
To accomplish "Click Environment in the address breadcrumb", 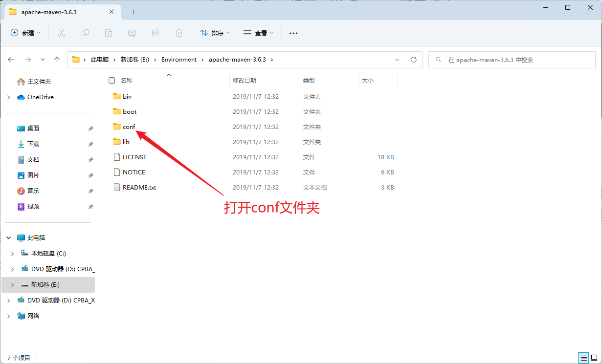I will 179,60.
